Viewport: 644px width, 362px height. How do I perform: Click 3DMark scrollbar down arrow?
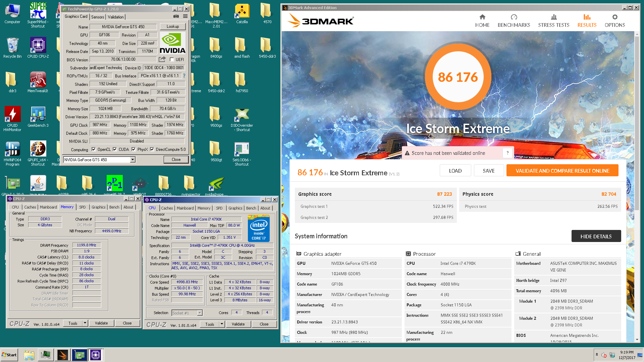(x=637, y=340)
